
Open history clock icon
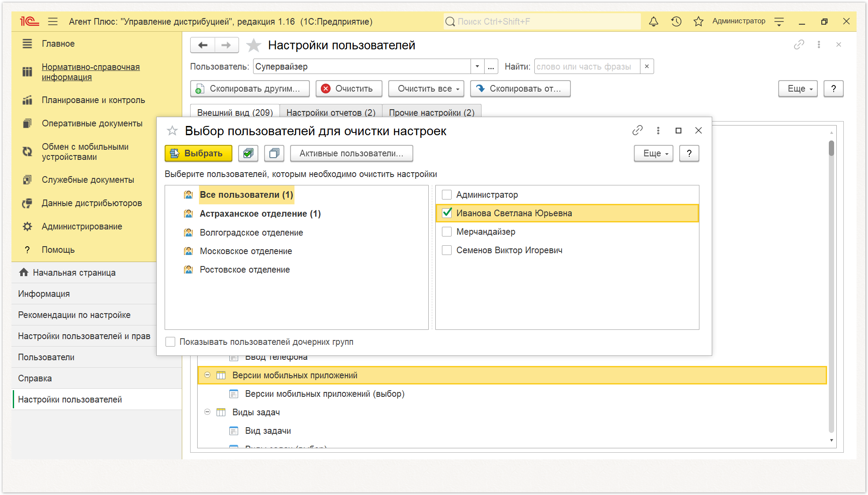click(x=676, y=21)
